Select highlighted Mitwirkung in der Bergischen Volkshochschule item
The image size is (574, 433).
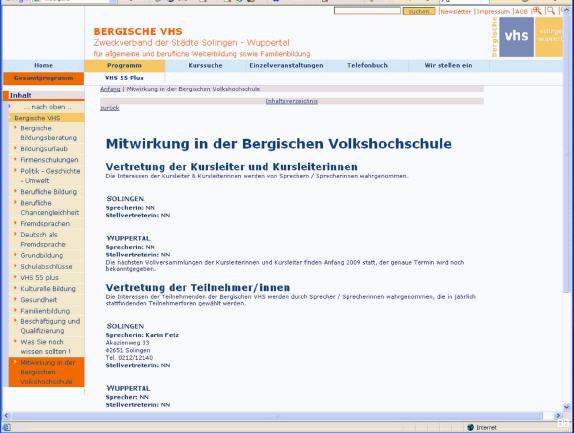tap(47, 372)
